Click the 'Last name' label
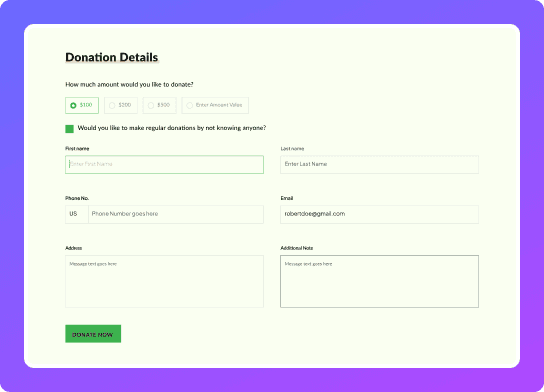The image size is (544, 392). 292,148
